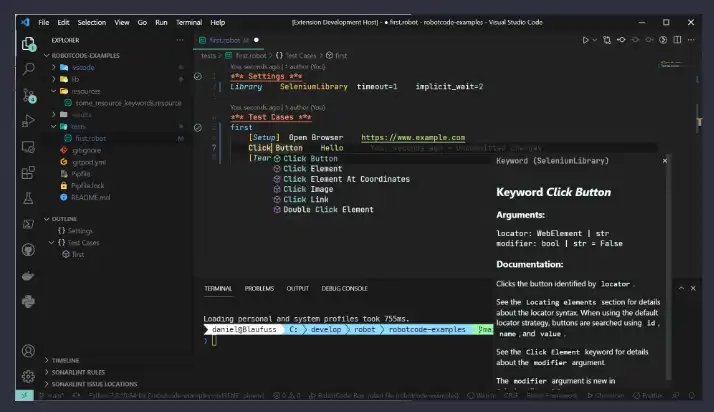Screen dimensions: 714x412
Task: Open the README.md file
Action: (90, 198)
